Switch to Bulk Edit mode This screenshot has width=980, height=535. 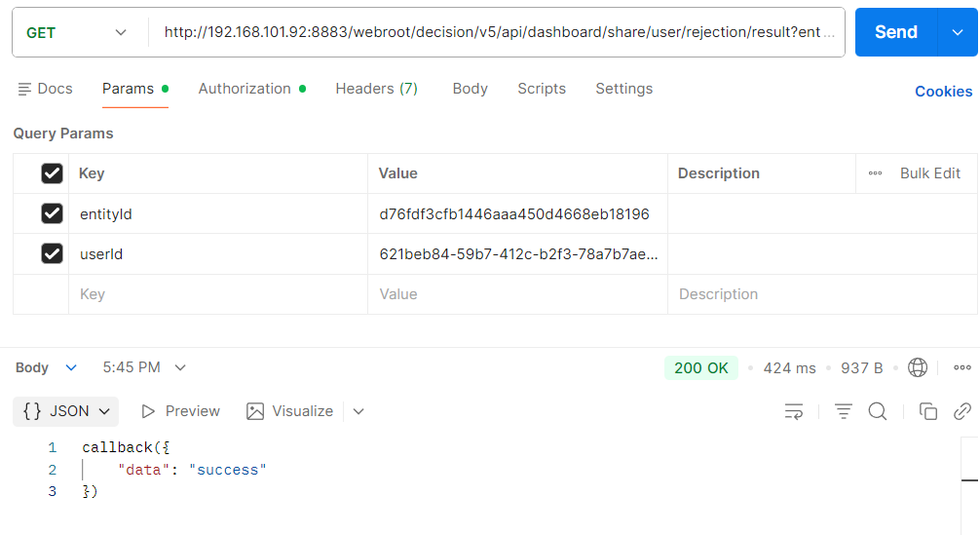tap(930, 173)
